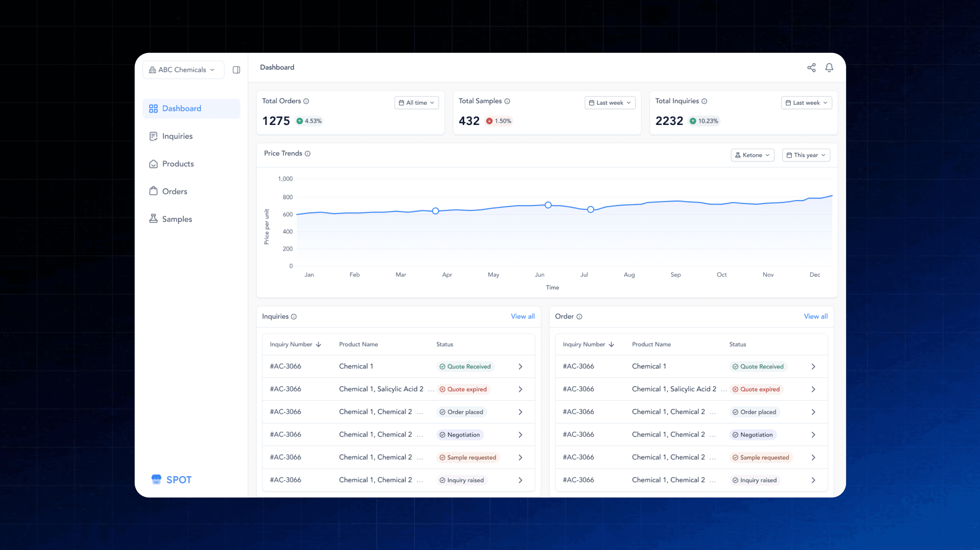
Task: Click red down-trend badge 1.50%
Action: 498,121
